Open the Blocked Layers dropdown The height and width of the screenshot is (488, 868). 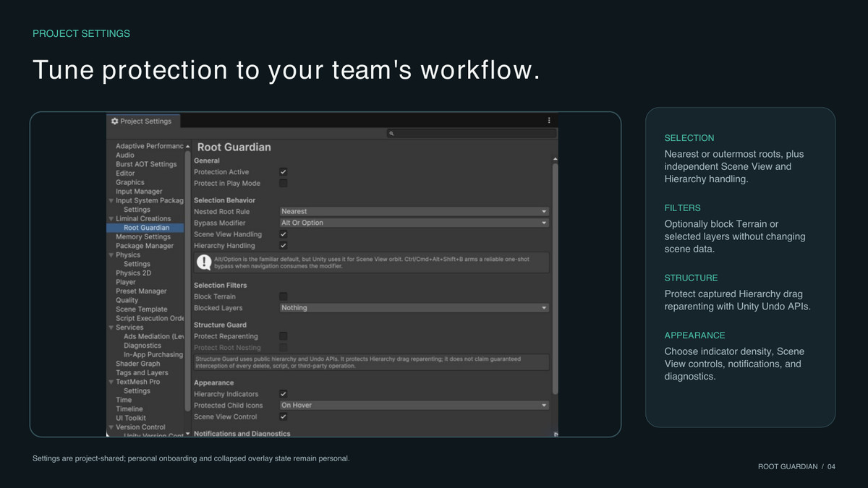(x=414, y=308)
